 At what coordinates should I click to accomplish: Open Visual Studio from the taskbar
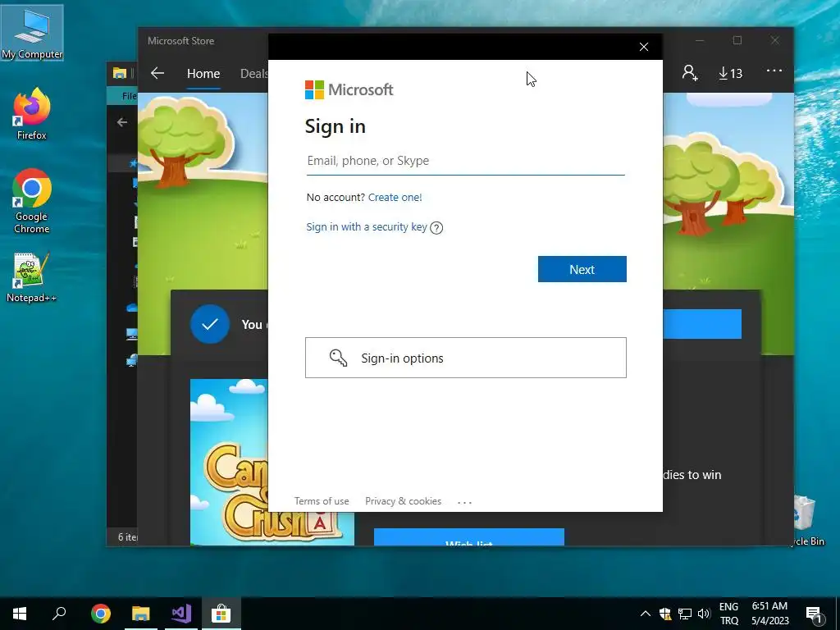coord(181,614)
